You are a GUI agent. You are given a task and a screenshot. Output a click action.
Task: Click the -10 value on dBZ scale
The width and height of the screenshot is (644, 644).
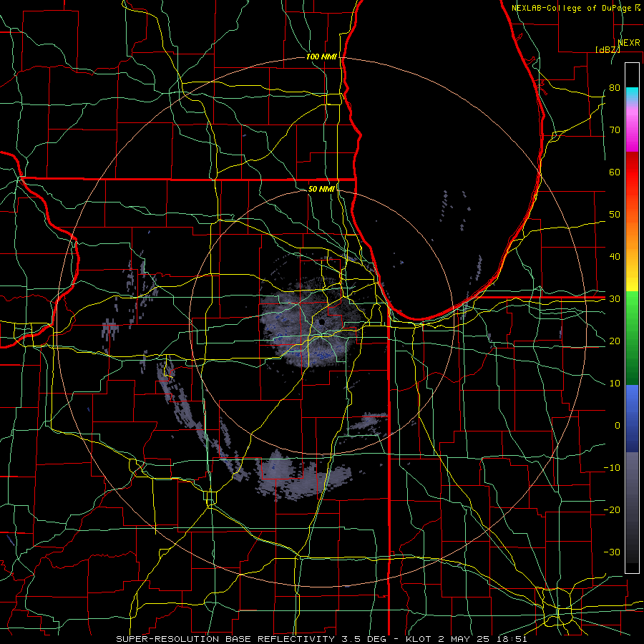(612, 468)
